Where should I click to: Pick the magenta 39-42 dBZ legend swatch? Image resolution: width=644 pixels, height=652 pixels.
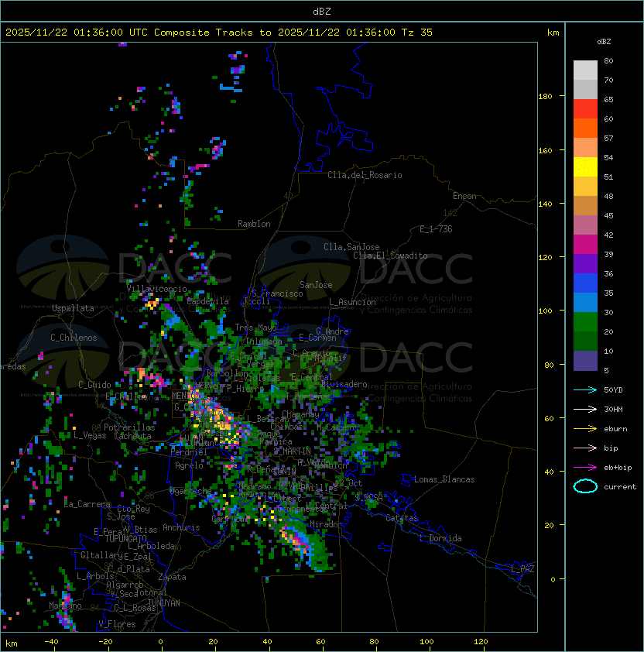click(585, 244)
